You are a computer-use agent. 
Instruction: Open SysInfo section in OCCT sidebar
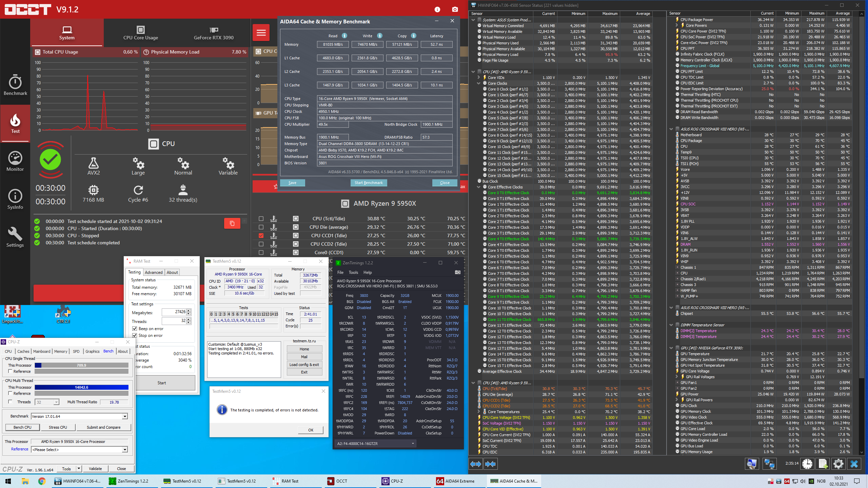pos(15,199)
